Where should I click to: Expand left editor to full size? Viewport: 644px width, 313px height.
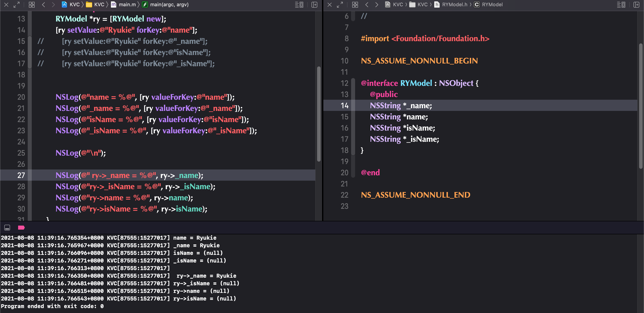coord(17,4)
